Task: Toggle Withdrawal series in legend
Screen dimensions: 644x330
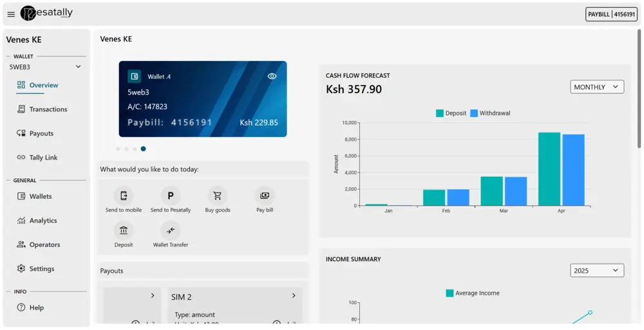Action: coord(490,113)
